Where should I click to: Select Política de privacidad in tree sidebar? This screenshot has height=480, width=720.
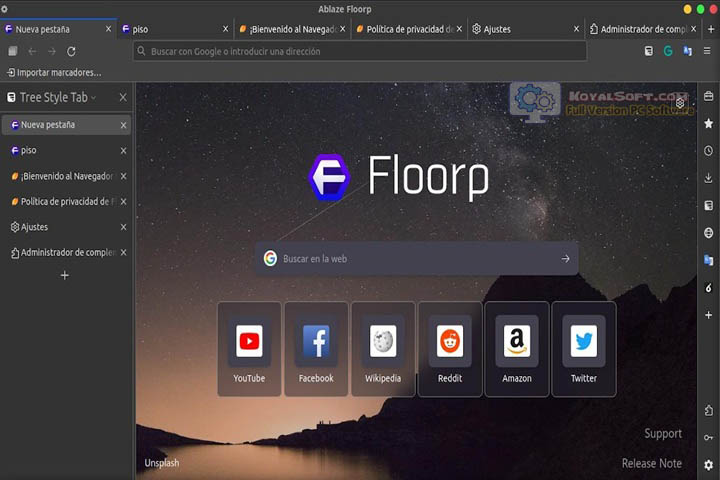click(x=66, y=202)
